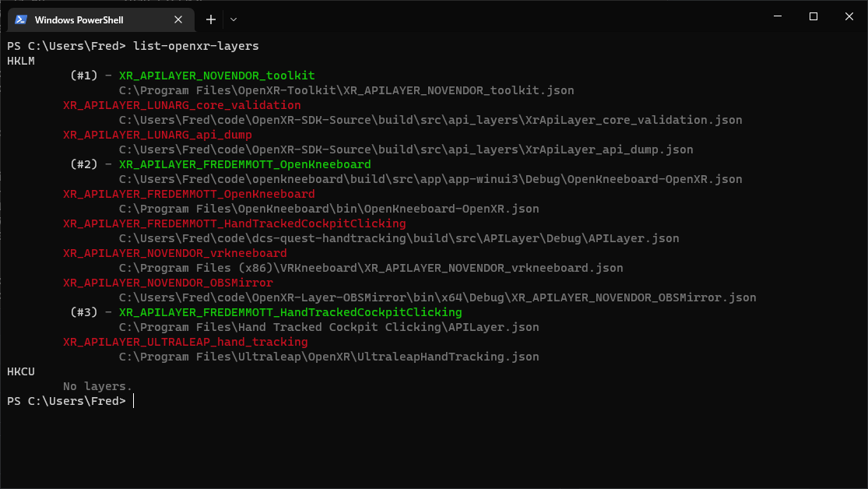Focus the bottom PS C:\Users\Fred> prompt
This screenshot has width=868, height=489.
point(66,401)
